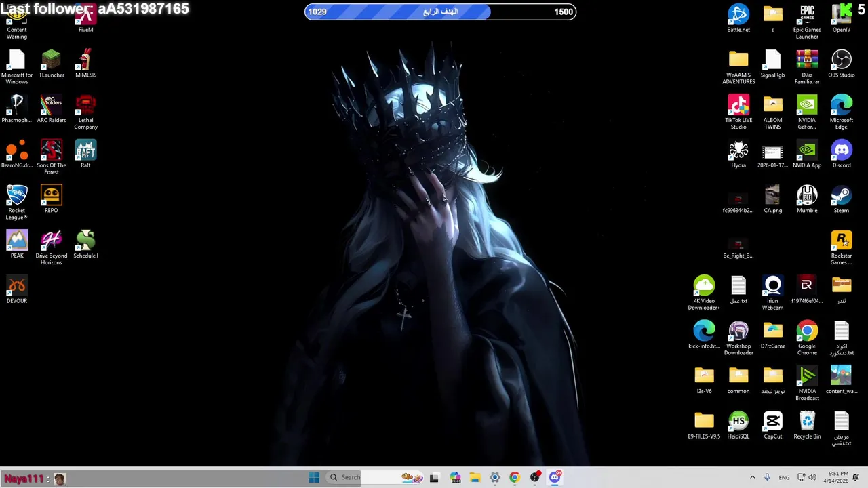The height and width of the screenshot is (488, 868).
Task: Select NVIDIA Broadcast desktop icon
Action: (807, 384)
